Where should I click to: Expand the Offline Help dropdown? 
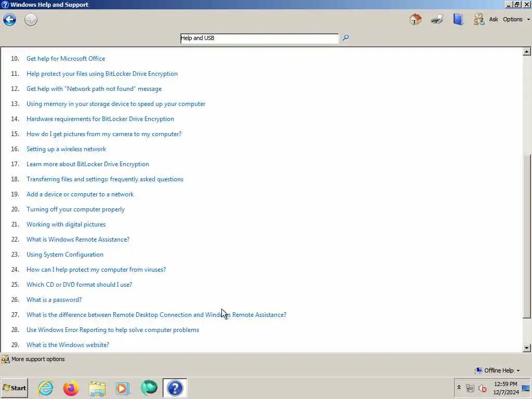tap(497, 370)
